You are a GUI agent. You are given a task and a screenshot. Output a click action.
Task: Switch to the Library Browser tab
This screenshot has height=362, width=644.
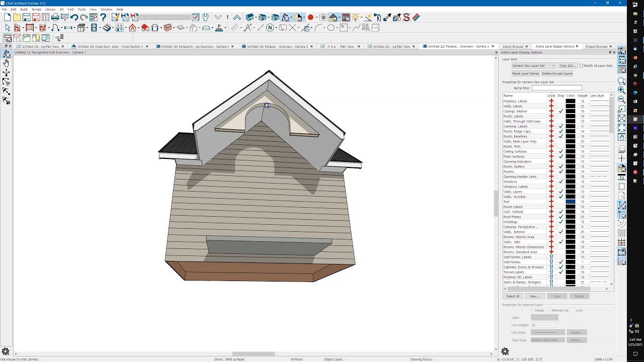click(513, 46)
